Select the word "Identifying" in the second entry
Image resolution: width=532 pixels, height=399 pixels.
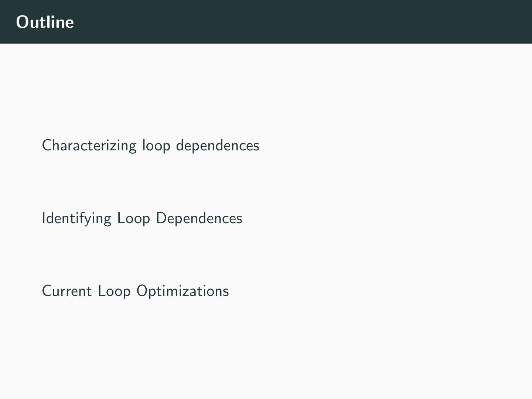(x=76, y=218)
